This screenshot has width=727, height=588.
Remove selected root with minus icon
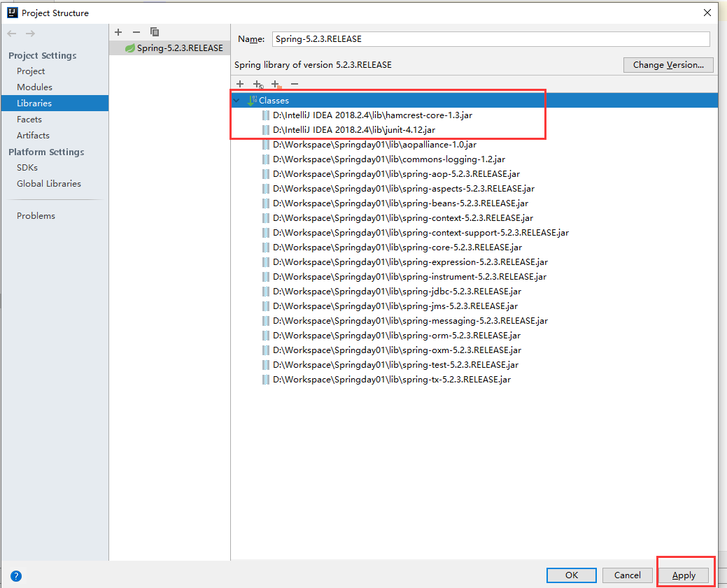(295, 84)
